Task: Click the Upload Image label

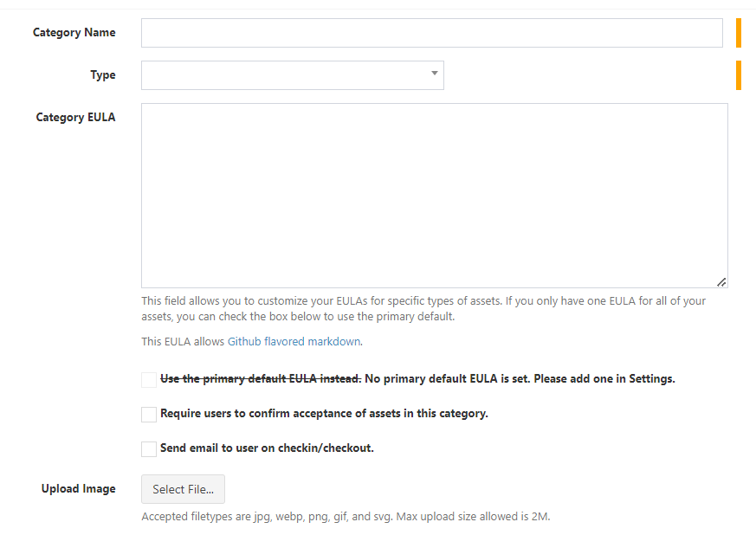Action: (78, 489)
